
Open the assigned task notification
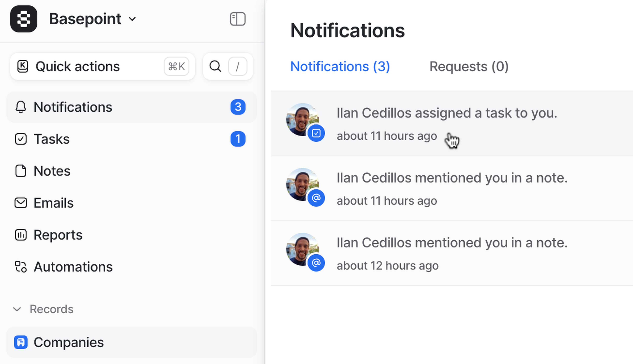click(447, 113)
